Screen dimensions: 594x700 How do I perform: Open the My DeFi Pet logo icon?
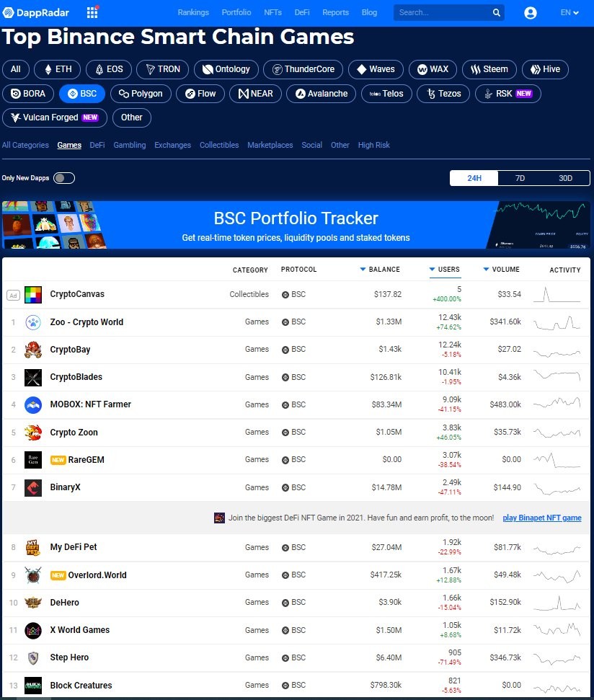[33, 547]
